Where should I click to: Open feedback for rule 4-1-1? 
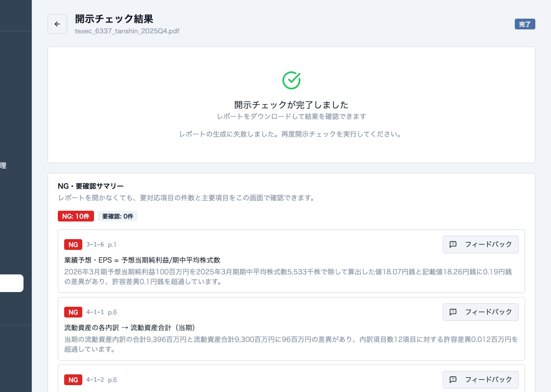click(480, 312)
